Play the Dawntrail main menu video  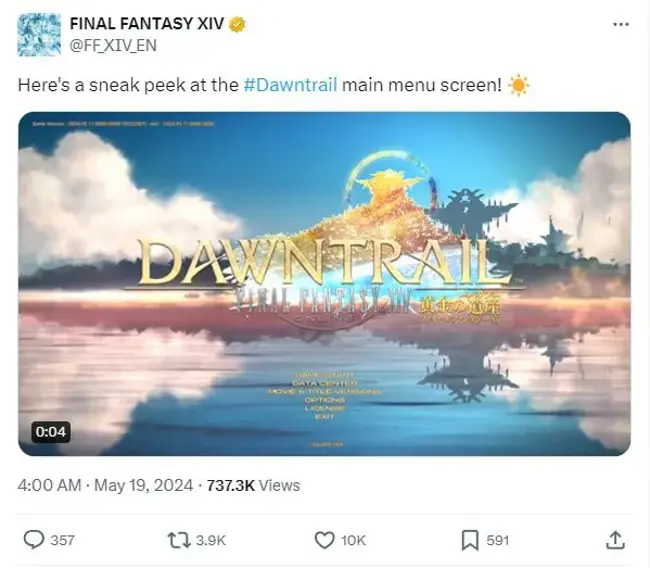pos(325,284)
